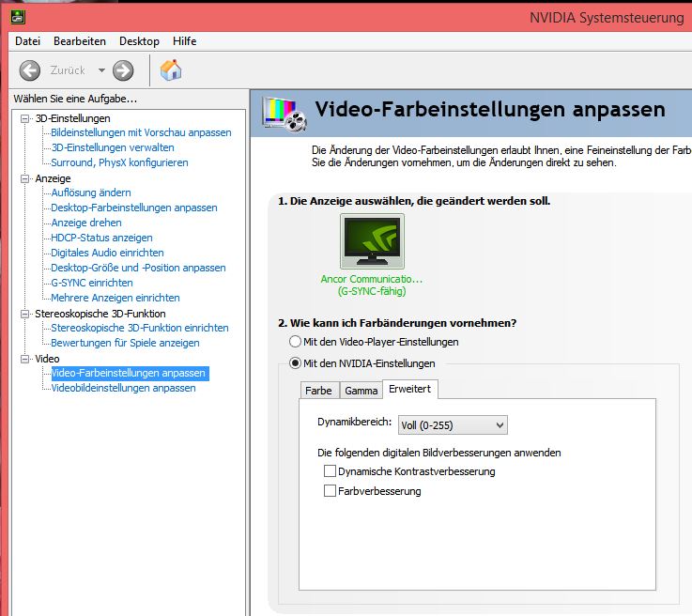Click the NVIDIA app icon in title bar
Image resolution: width=692 pixels, height=616 pixels.
(x=18, y=17)
